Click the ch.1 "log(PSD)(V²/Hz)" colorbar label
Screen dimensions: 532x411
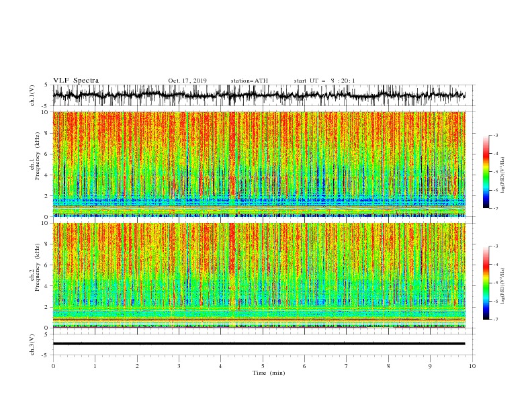[x=502, y=175]
